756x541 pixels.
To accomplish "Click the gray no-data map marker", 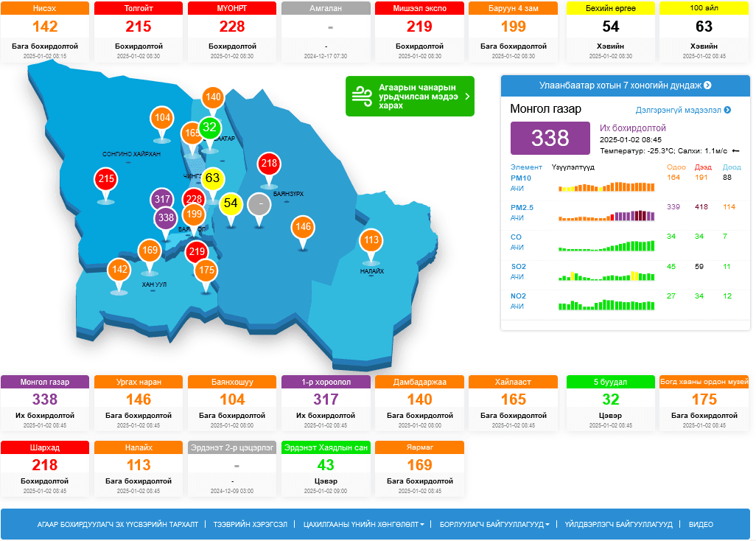I will point(259,203).
